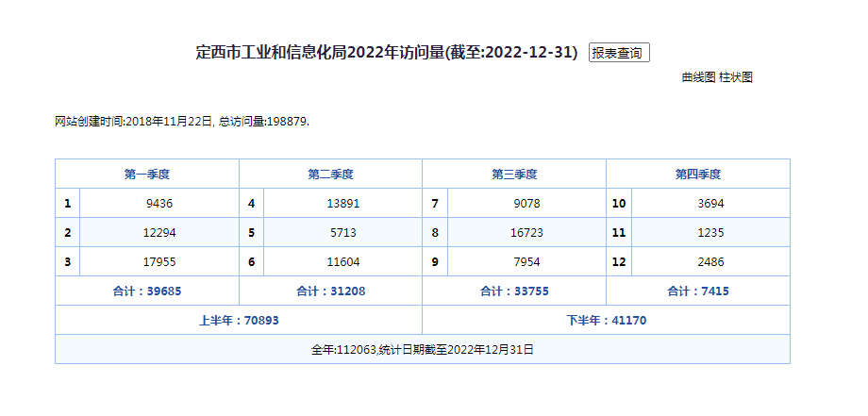Open the 柱状图 bar chart link
Viewport: 868px width, 416px height.
pyautogui.click(x=736, y=77)
